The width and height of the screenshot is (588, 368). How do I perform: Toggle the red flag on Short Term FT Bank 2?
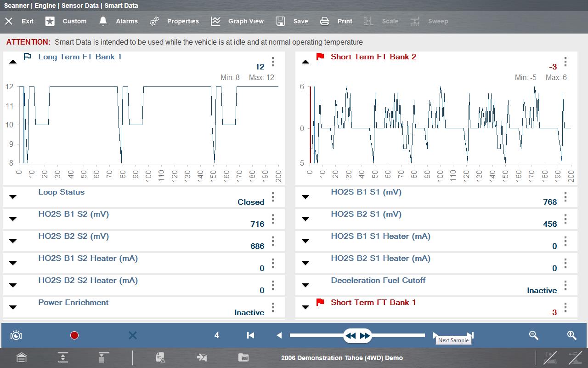click(320, 57)
